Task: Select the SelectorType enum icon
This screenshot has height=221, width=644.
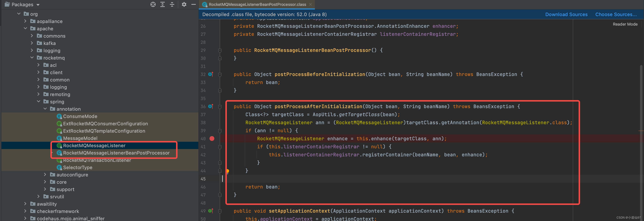Action: pyautogui.click(x=59, y=167)
